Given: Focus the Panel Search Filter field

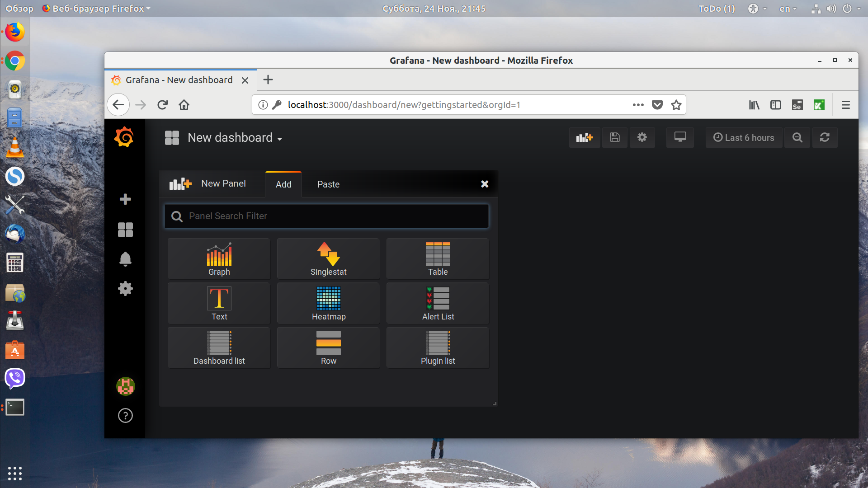Looking at the screenshot, I should pos(326,216).
